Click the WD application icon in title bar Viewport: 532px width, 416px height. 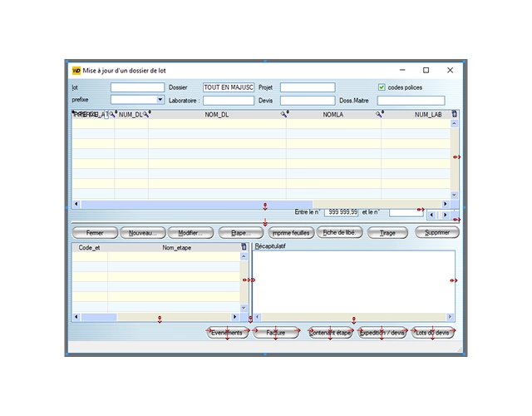coord(76,71)
